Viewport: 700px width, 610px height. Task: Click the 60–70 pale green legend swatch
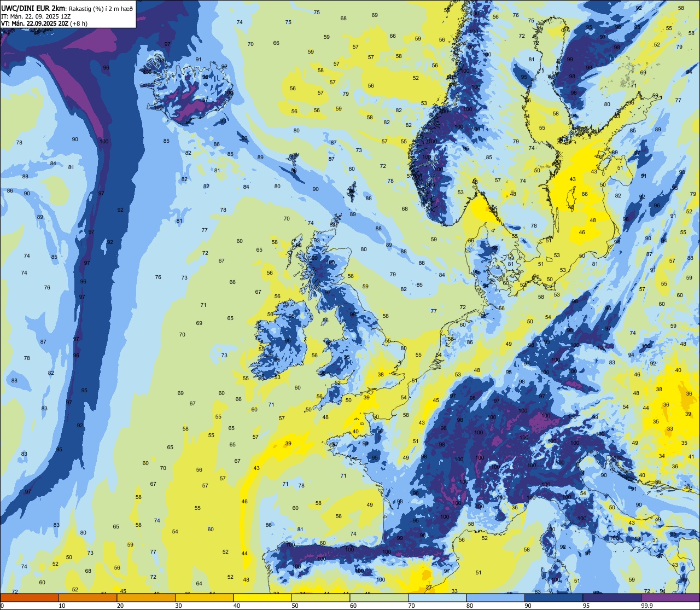(x=379, y=597)
